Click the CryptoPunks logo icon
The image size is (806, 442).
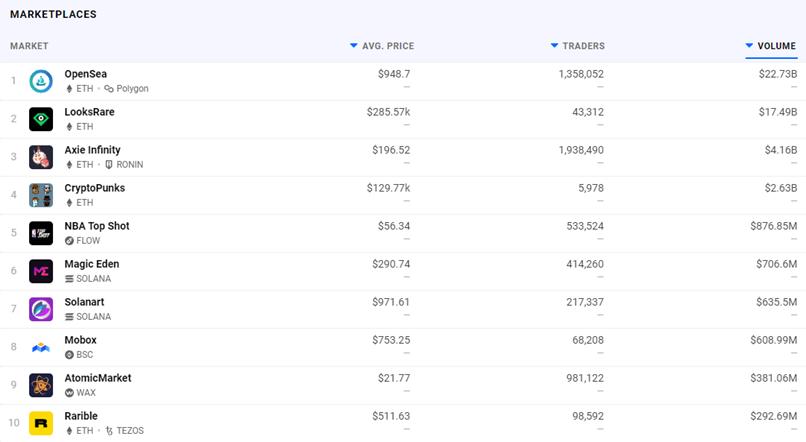pyautogui.click(x=41, y=195)
